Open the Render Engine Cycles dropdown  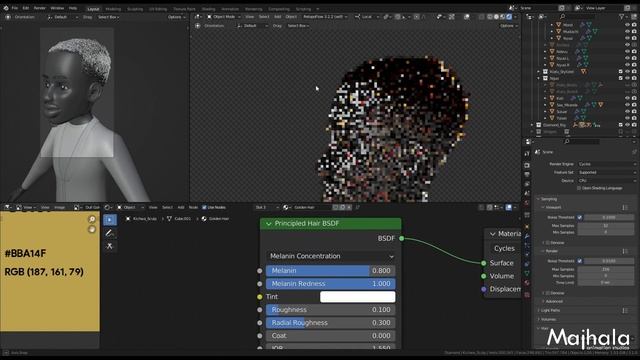(x=607, y=164)
